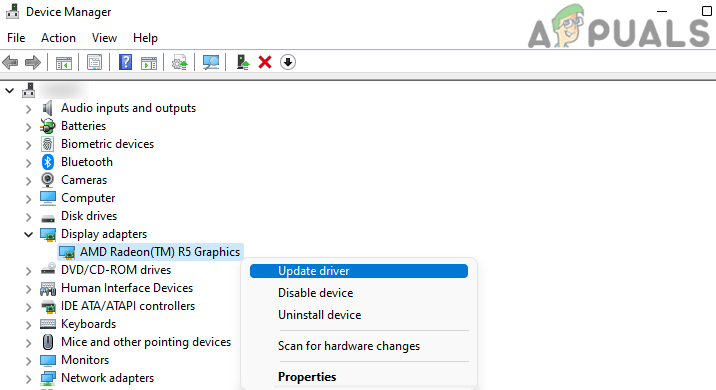Viewport: 716px width, 390px height.
Task: Expand the Batteries category
Action: point(28,126)
